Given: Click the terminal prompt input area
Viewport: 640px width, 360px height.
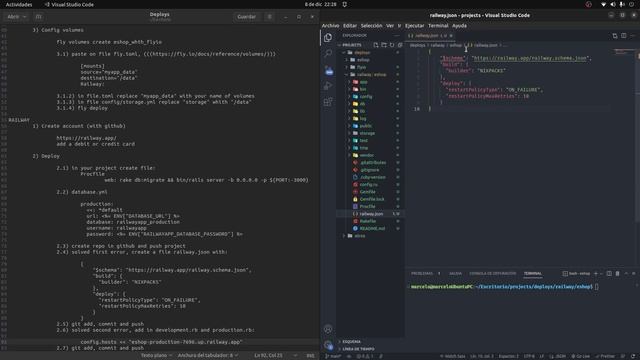Looking at the screenshot, I should (596, 287).
